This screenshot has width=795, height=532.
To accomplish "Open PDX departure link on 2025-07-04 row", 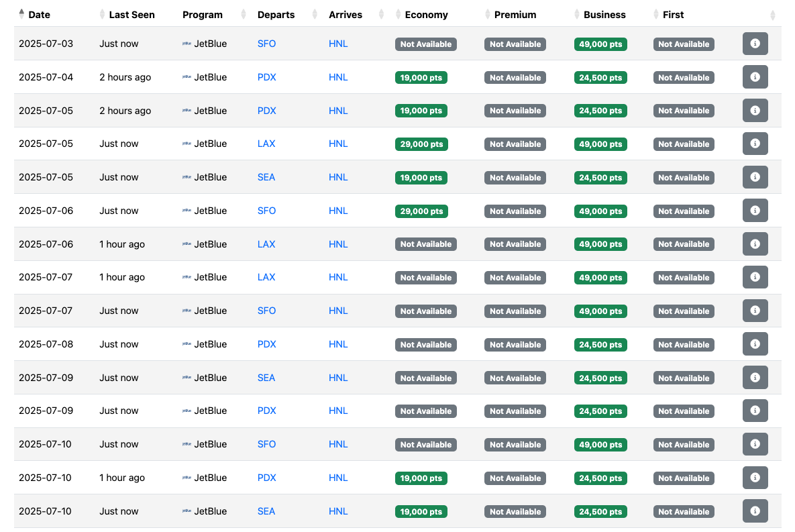I will (267, 77).
